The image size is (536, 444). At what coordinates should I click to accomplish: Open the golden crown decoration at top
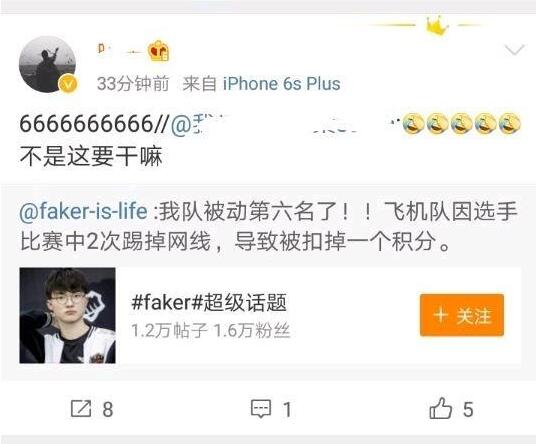[437, 26]
